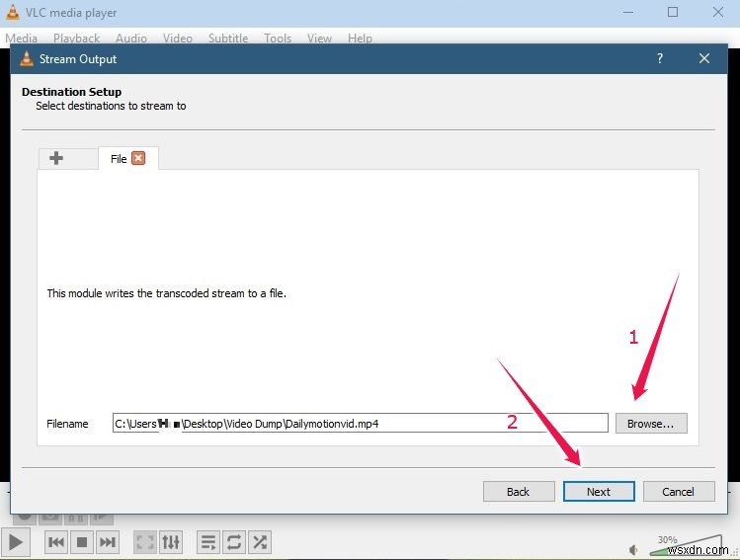740x560 pixels.
Task: Click 'This module writes the transcoded stream' text
Action: coord(167,293)
